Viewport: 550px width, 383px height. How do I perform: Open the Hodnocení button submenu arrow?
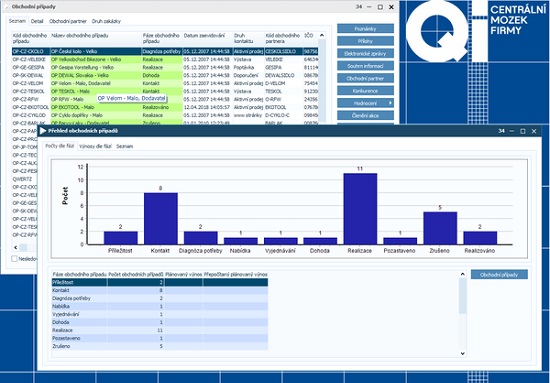(390, 103)
